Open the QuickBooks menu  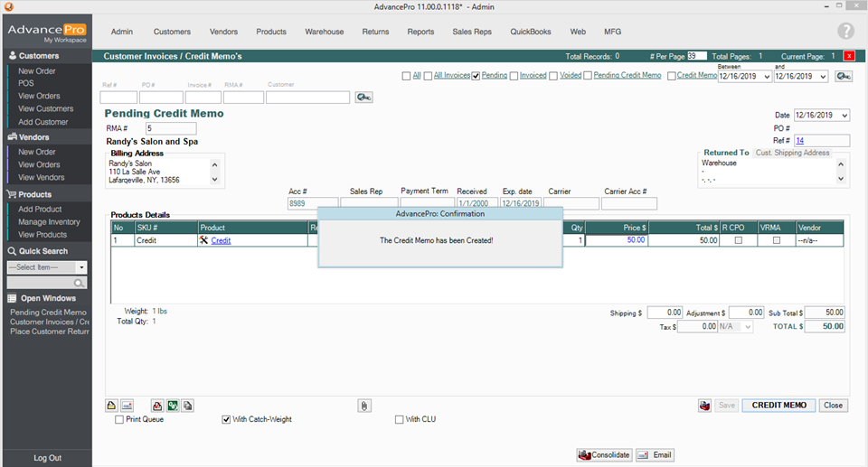pyautogui.click(x=531, y=32)
